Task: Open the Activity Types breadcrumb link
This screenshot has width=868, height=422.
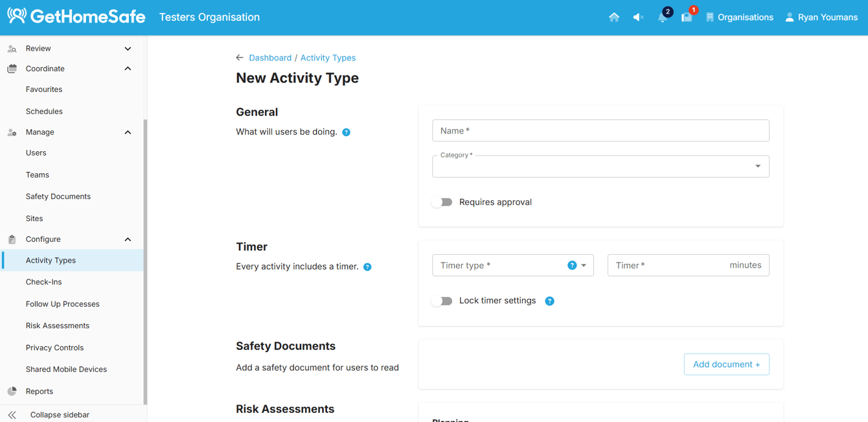Action: (328, 58)
